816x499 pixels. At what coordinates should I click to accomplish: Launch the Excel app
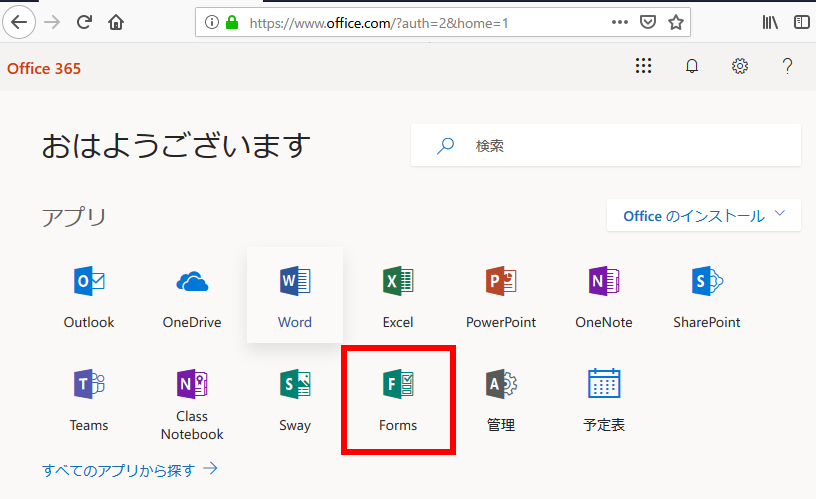click(398, 295)
